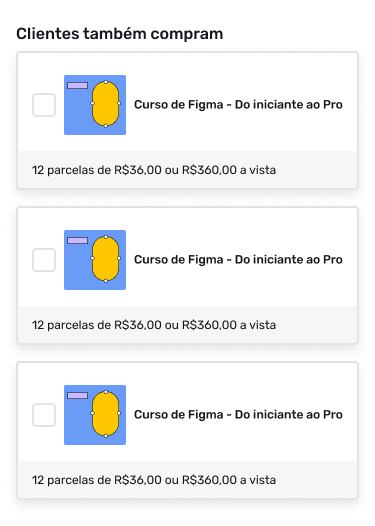This screenshot has height=526, width=375.
Task: Click second card's R$360,00 a vista price row
Action: point(188,325)
